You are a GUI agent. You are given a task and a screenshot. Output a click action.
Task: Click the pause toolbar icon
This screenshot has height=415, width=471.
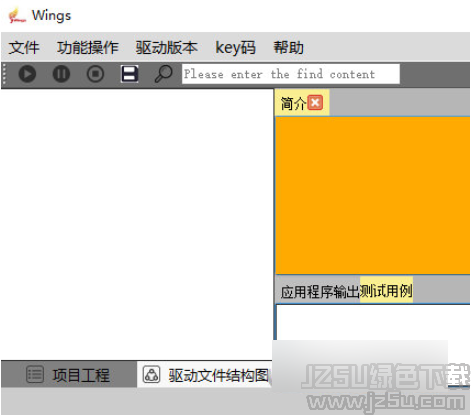coord(61,74)
